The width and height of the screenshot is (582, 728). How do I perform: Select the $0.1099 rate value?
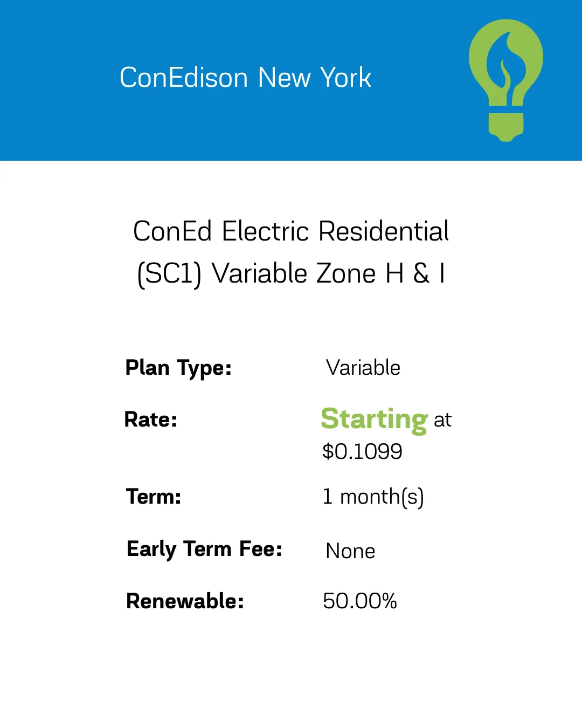coord(362,451)
